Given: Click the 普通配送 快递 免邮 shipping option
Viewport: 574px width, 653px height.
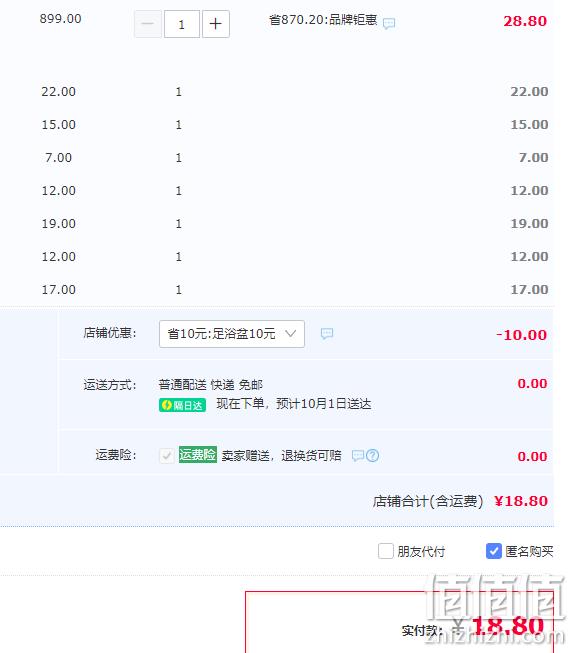Looking at the screenshot, I should (210, 384).
